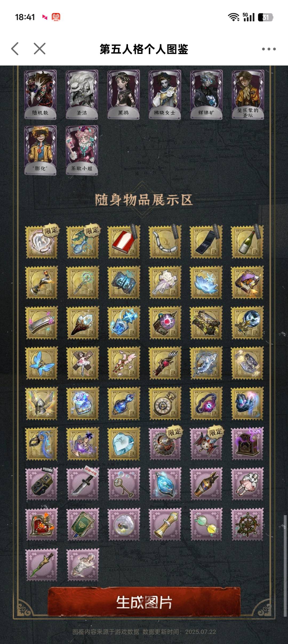Tap the 辉锑矿 character card

coord(206,94)
